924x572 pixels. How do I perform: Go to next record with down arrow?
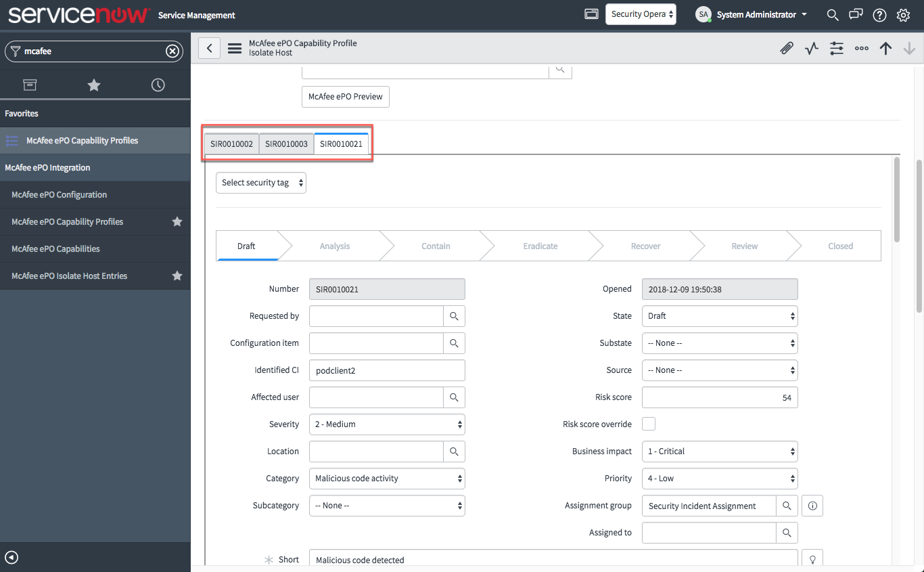(909, 48)
